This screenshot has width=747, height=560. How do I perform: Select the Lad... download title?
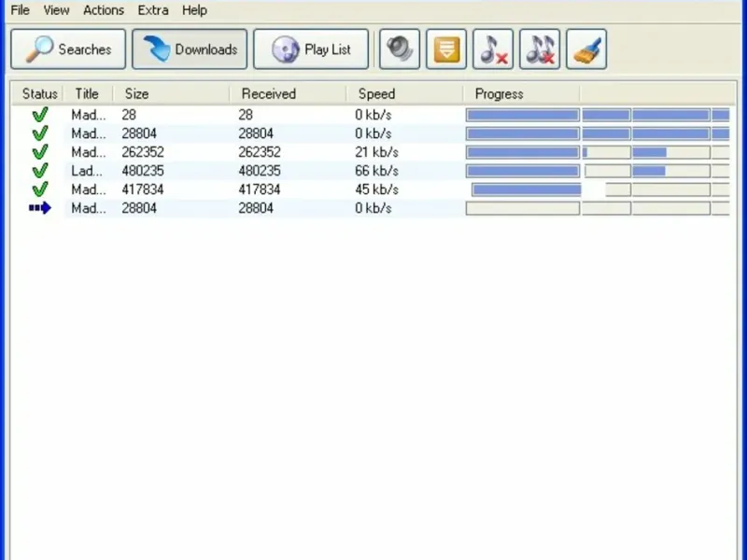point(87,171)
